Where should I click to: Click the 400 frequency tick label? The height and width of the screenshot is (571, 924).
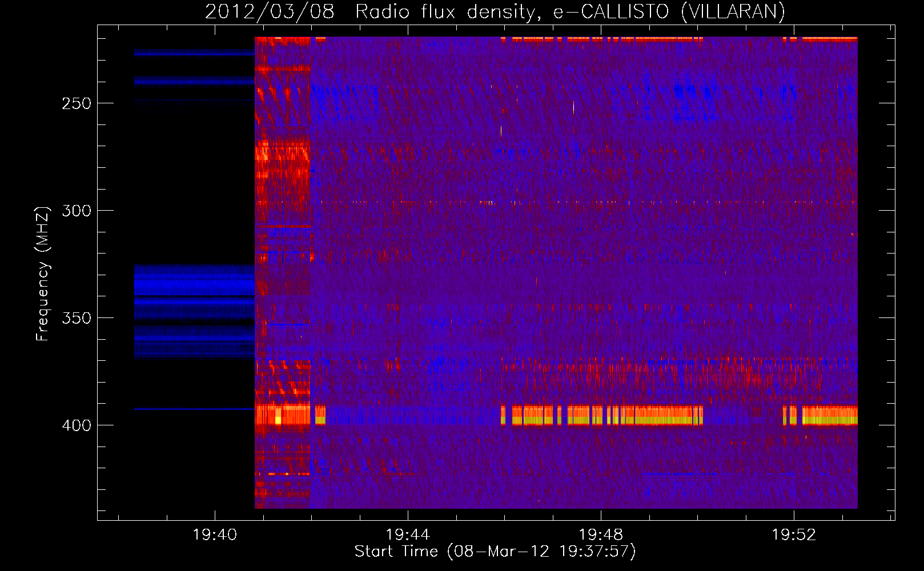click(77, 425)
